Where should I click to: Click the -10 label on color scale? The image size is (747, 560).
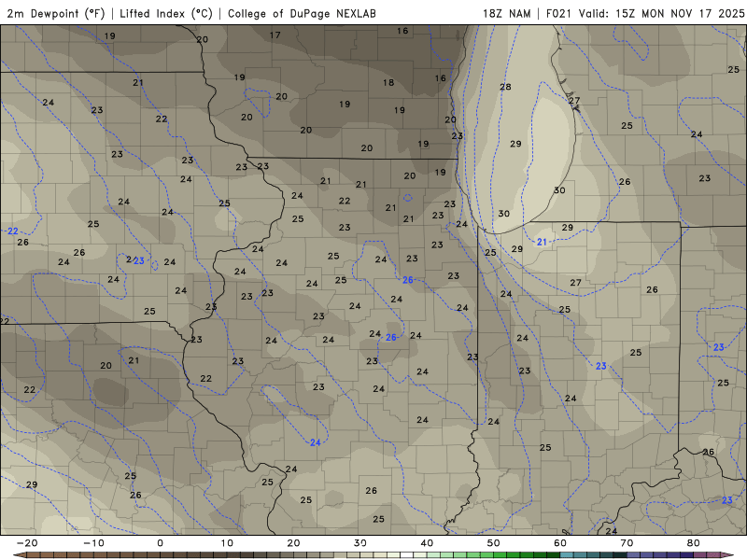pyautogui.click(x=93, y=543)
